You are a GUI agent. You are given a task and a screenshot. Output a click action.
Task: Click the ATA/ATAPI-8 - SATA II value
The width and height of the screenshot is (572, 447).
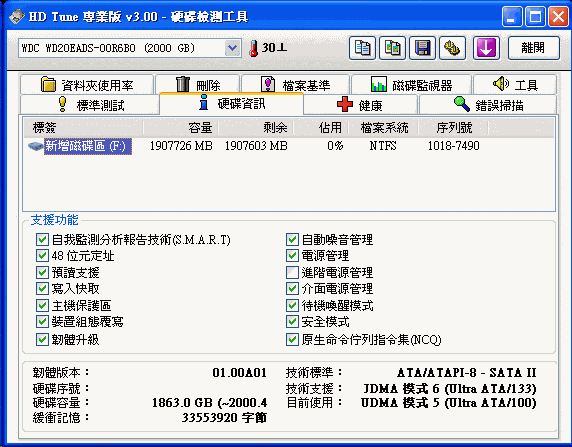(x=467, y=373)
